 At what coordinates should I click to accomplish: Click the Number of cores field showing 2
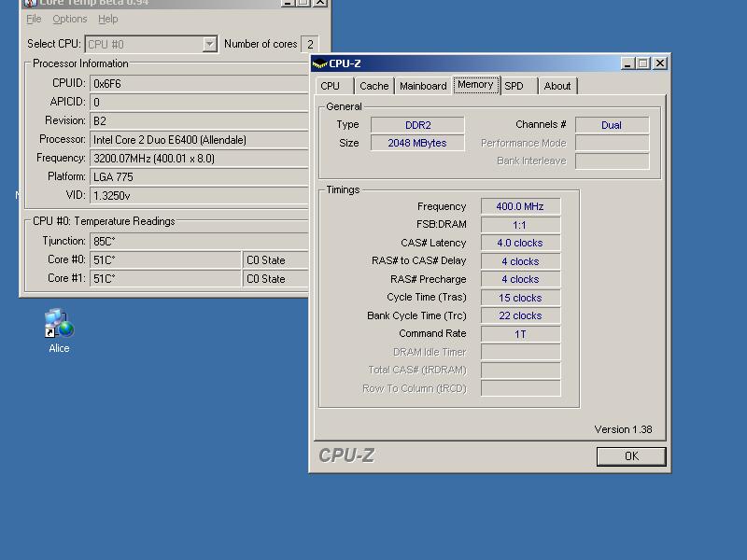[310, 44]
